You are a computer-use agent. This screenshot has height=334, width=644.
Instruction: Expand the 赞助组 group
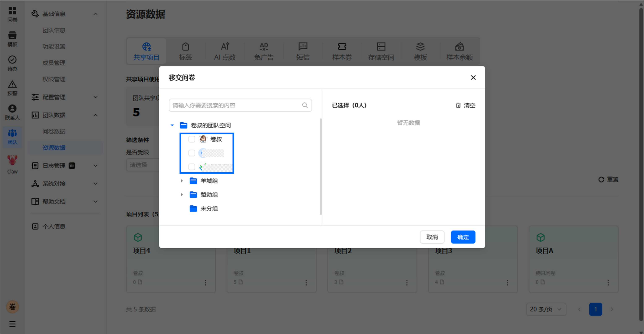coord(182,195)
